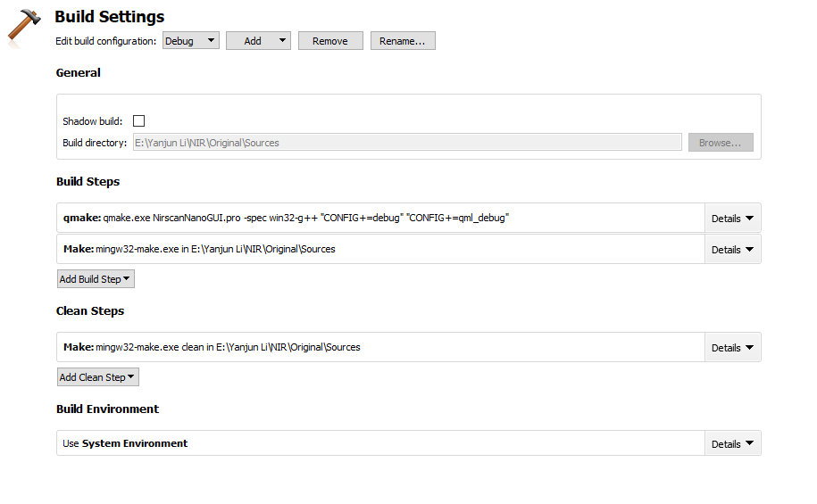This screenshot has height=504, width=817.
Task: Open the Debug build configuration dropdown
Action: pos(191,41)
